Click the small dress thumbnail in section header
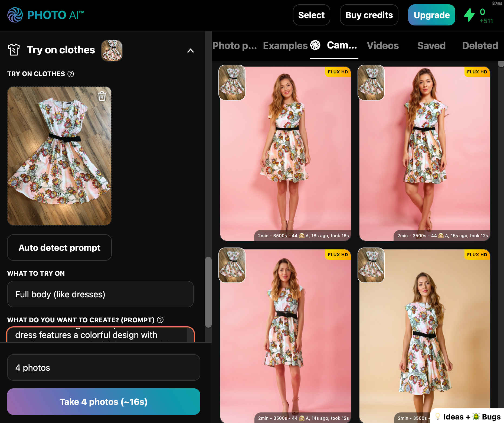Viewport: 504px width, 423px height. pyautogui.click(x=112, y=50)
